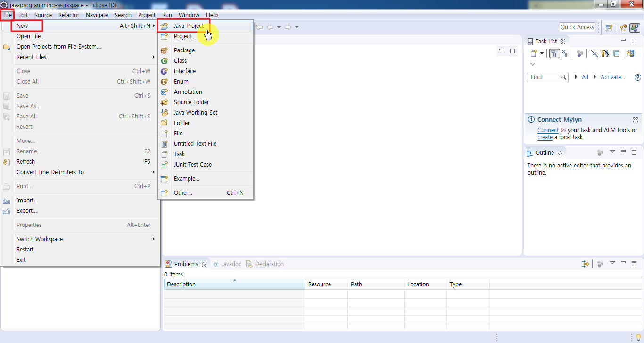Maximize the editor area
This screenshot has height=343, width=644.
[x=512, y=50]
